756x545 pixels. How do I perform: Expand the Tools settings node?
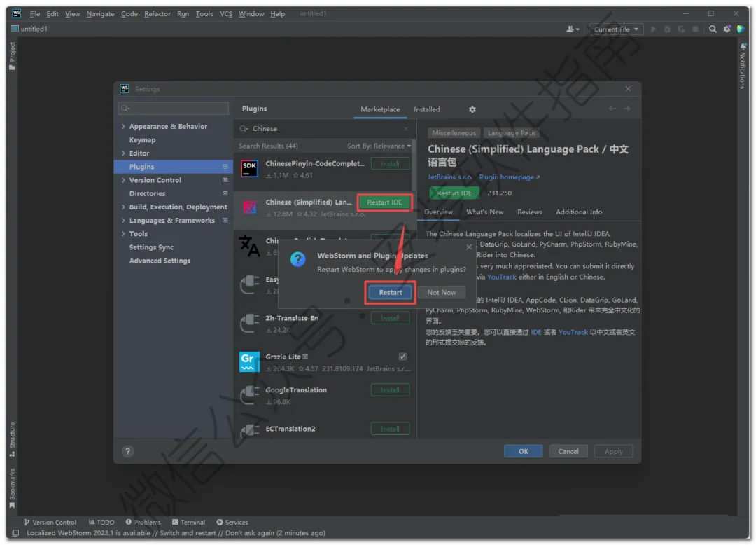point(123,234)
